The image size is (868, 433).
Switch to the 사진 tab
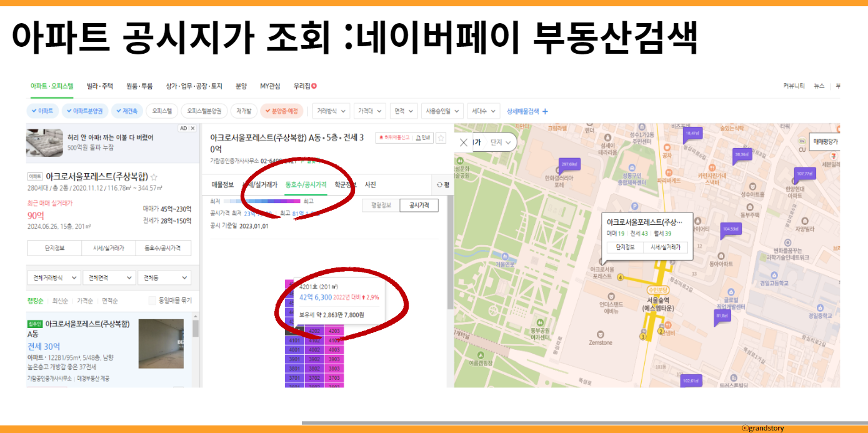371,184
